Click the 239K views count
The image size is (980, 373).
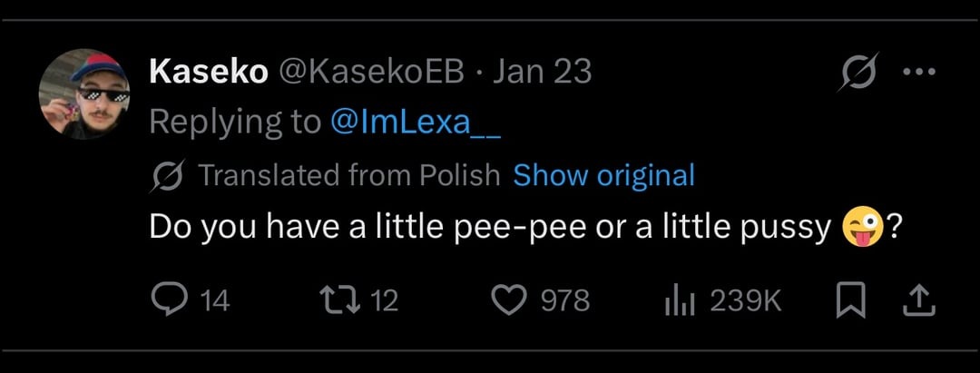coord(746,300)
